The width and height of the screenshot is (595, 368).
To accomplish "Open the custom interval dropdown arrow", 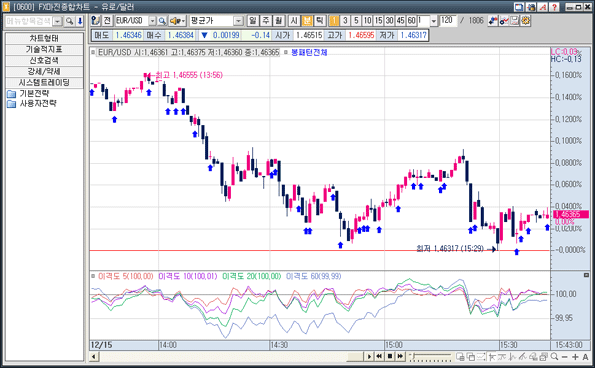I will (x=434, y=21).
